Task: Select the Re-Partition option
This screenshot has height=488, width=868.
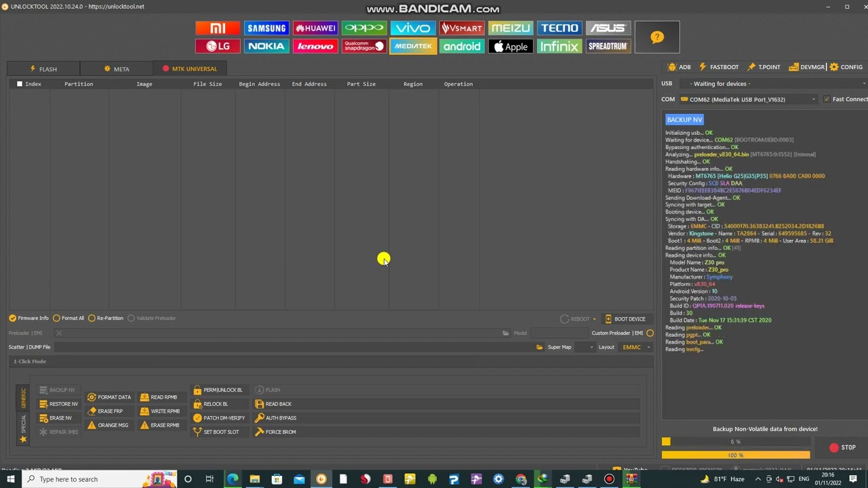Action: (x=106, y=318)
